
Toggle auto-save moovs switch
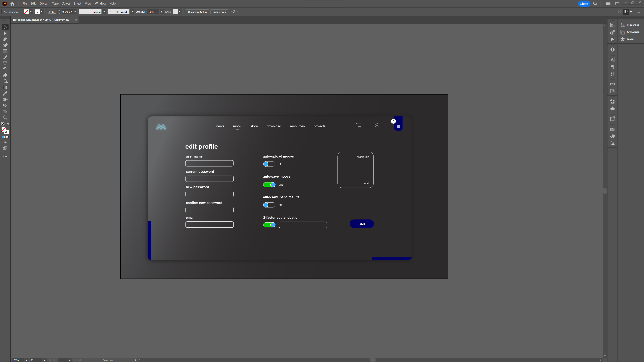(269, 185)
